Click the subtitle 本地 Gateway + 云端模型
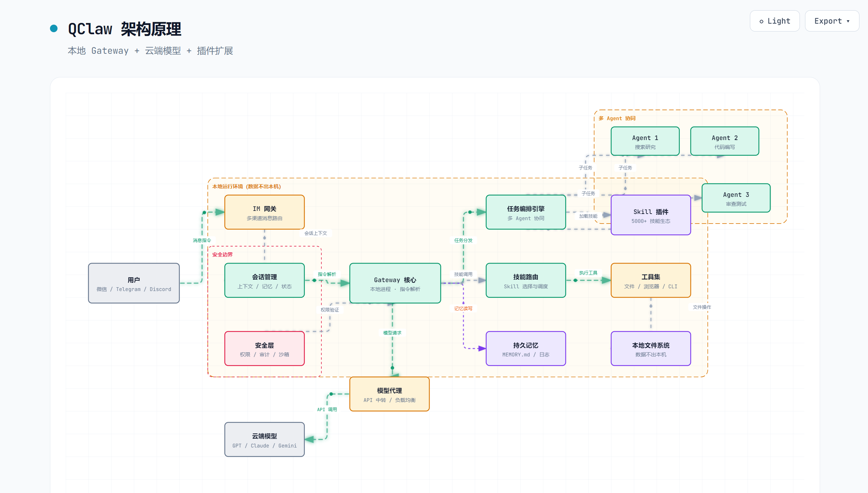The width and height of the screenshot is (868, 493). pos(150,51)
